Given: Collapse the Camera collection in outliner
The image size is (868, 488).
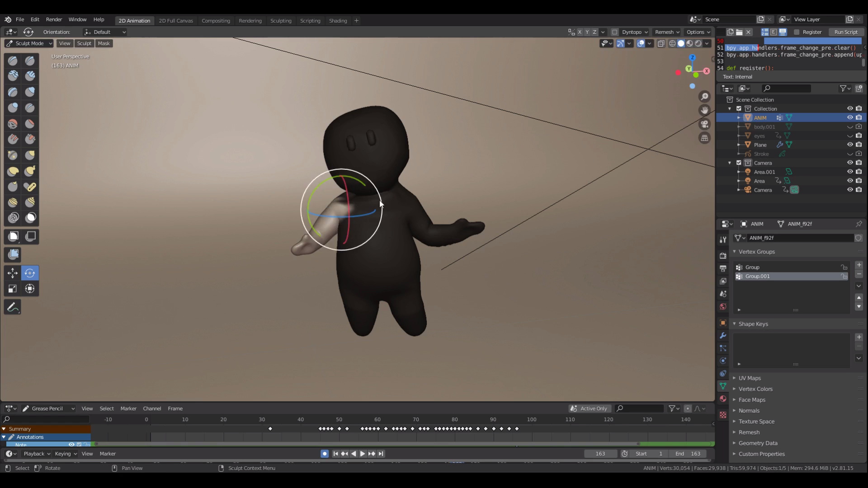Looking at the screenshot, I should point(730,163).
